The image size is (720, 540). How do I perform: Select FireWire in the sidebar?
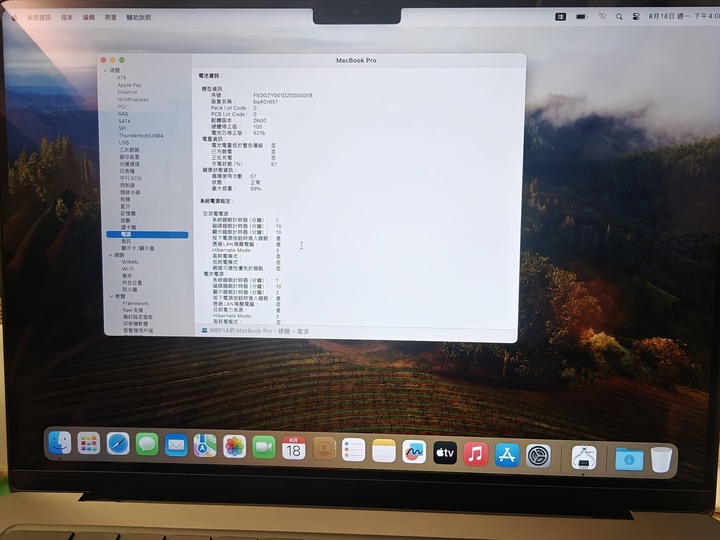[127, 92]
